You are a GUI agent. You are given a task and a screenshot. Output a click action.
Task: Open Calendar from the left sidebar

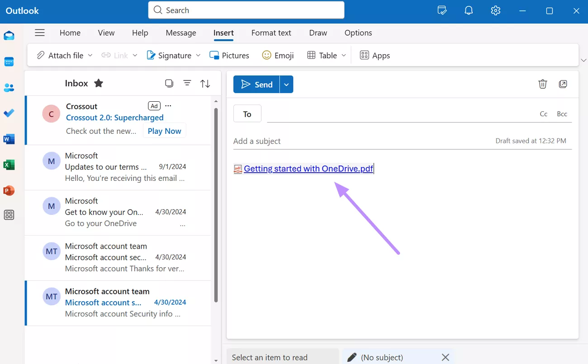[x=9, y=62]
